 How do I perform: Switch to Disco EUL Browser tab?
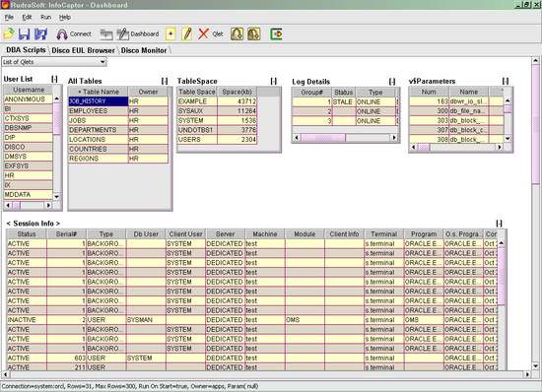tap(84, 50)
